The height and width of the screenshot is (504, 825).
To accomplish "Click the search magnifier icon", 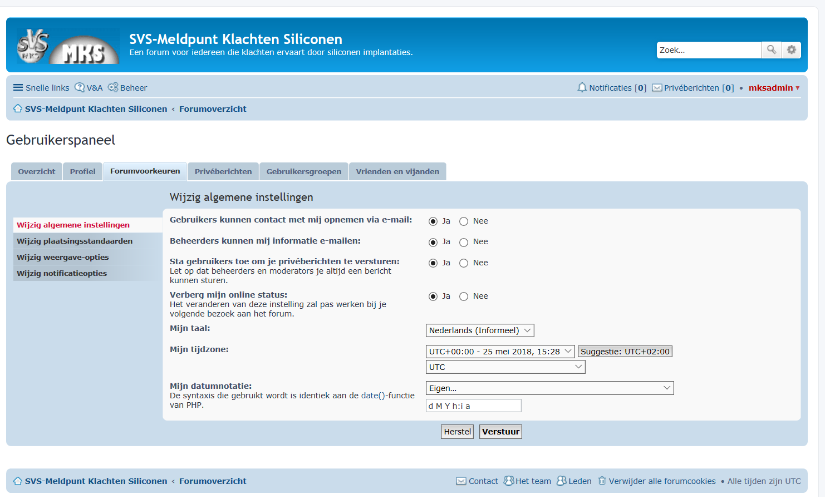I will (772, 50).
